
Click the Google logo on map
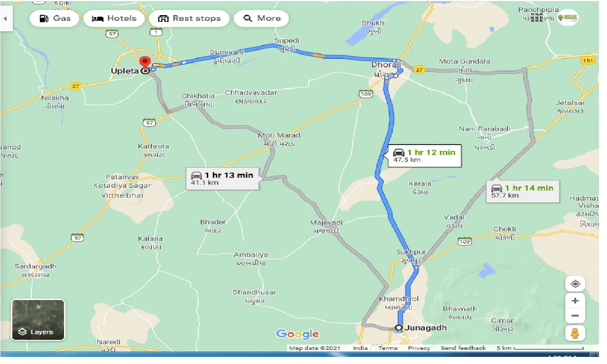(297, 334)
